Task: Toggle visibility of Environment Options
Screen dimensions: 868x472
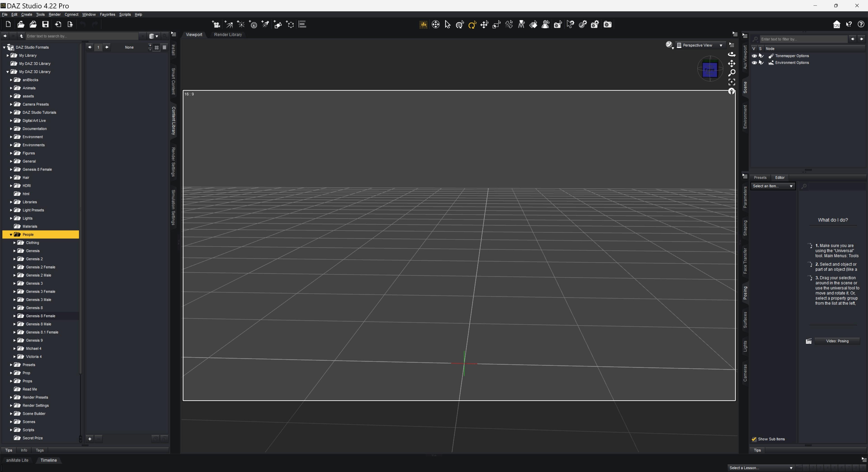Action: [x=754, y=63]
